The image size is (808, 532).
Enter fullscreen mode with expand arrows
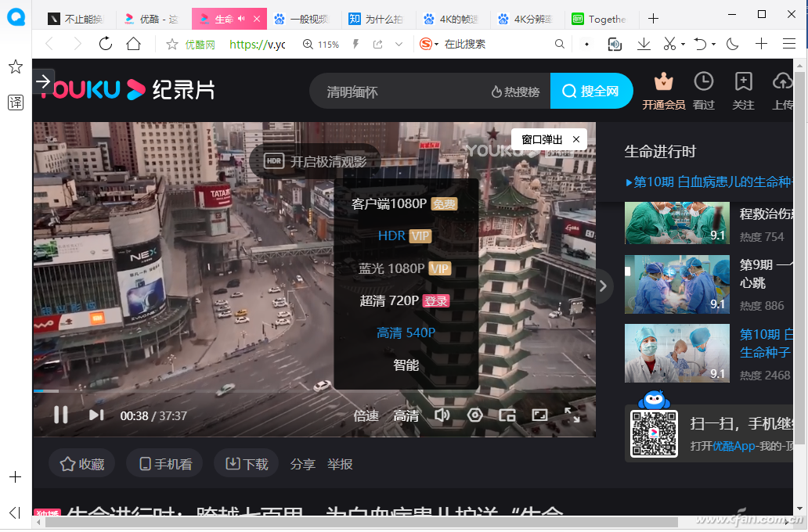pyautogui.click(x=572, y=415)
